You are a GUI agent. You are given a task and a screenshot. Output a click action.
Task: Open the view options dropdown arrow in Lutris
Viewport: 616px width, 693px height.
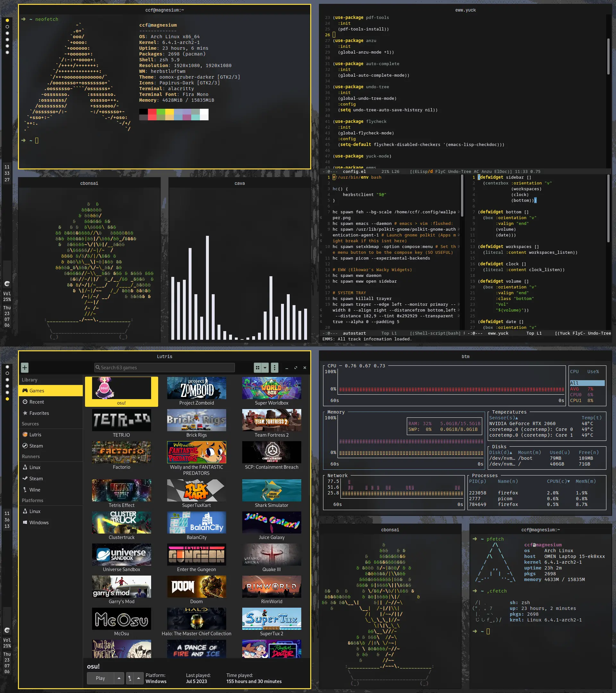(x=265, y=368)
